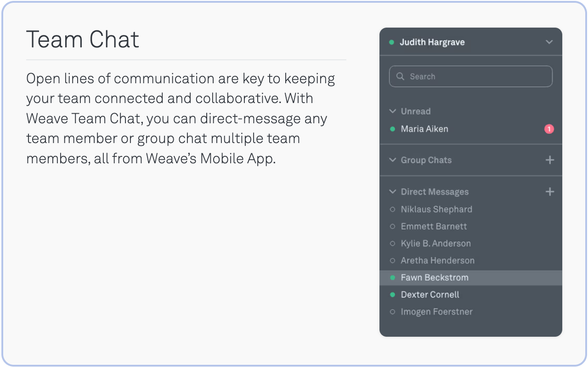Message Aretha Henderson

coord(437,260)
